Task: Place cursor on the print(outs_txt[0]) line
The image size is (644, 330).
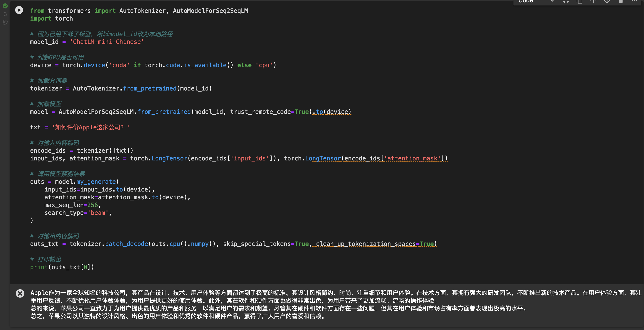Action: point(62,267)
